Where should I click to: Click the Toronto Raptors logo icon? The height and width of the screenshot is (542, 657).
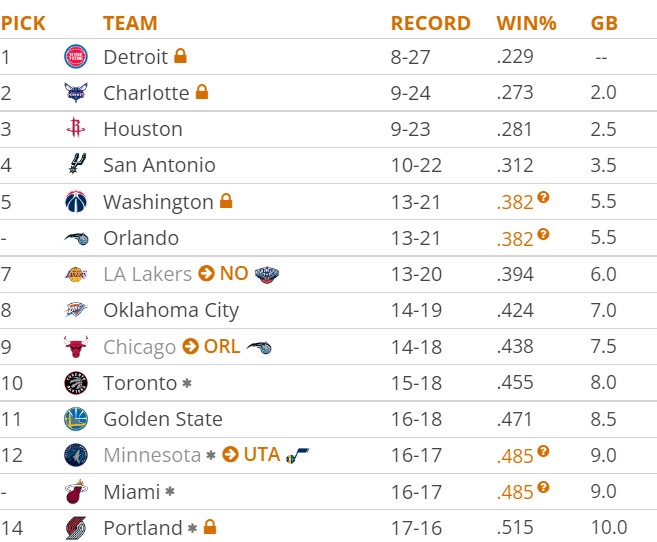tap(76, 383)
